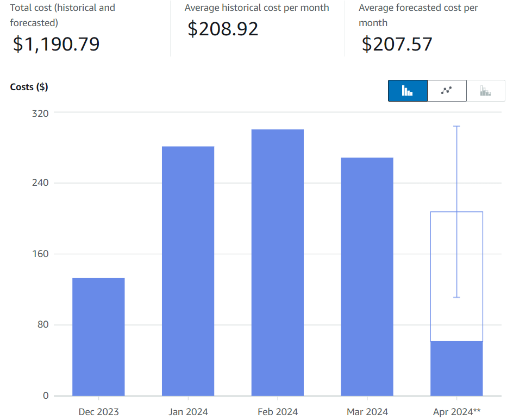The width and height of the screenshot is (507, 420).
Task: Click the Jan 2024 axis label
Action: [x=188, y=412]
